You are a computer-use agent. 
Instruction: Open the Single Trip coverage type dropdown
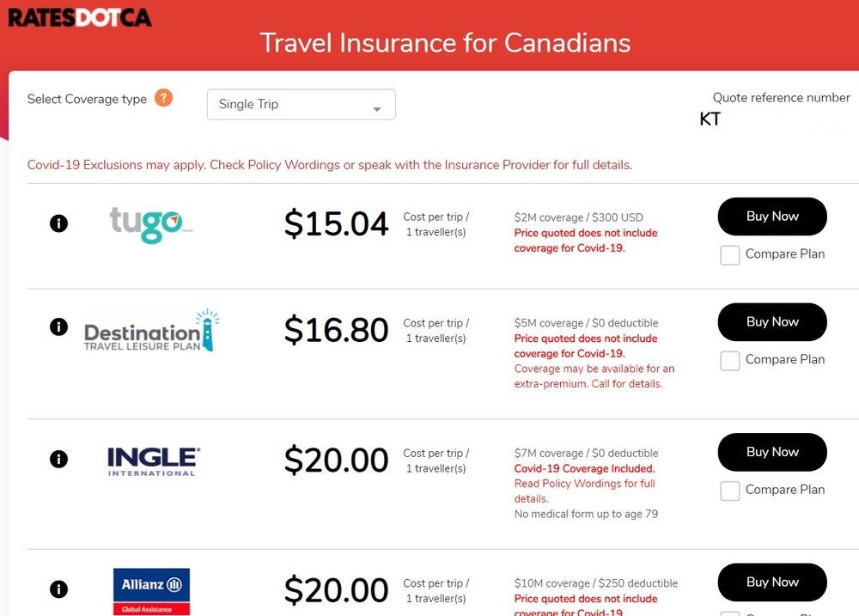[302, 104]
